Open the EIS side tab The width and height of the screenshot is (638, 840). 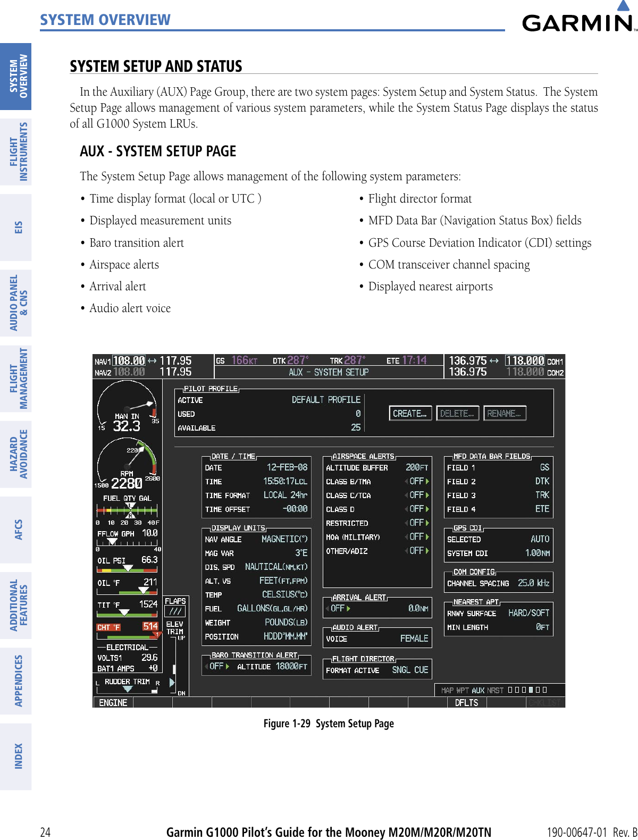pyautogui.click(x=16, y=228)
